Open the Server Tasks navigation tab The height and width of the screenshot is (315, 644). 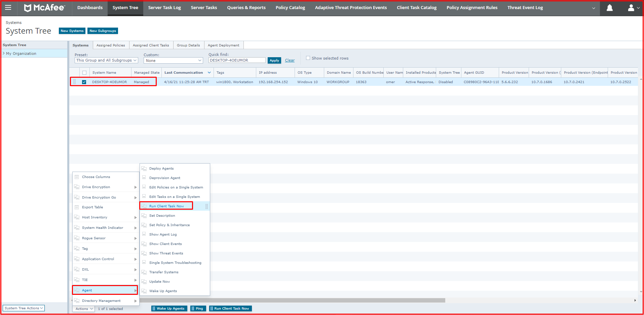pyautogui.click(x=204, y=8)
